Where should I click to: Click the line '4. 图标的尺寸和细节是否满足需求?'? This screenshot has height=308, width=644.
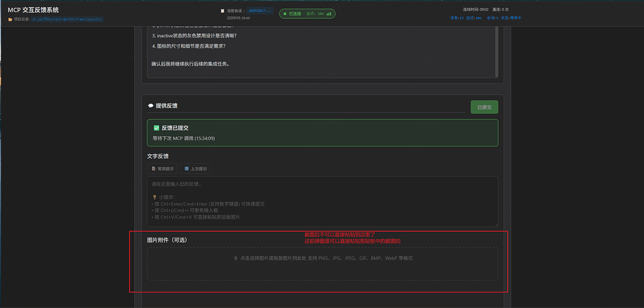click(189, 46)
